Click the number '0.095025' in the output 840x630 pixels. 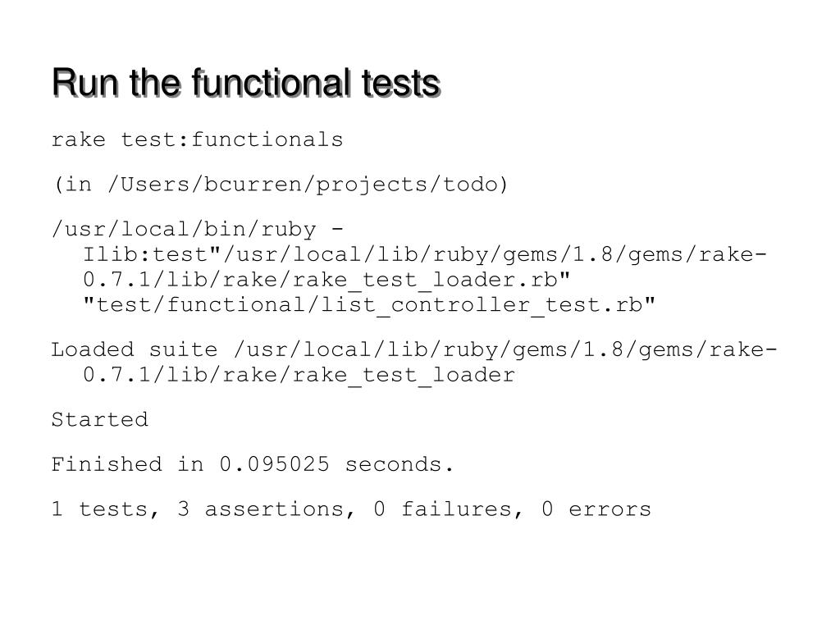click(274, 464)
